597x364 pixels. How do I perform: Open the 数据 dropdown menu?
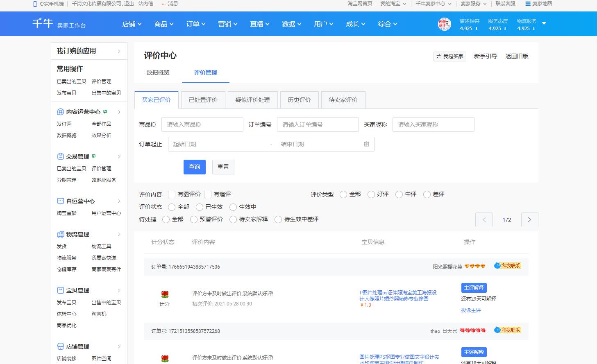pyautogui.click(x=292, y=24)
